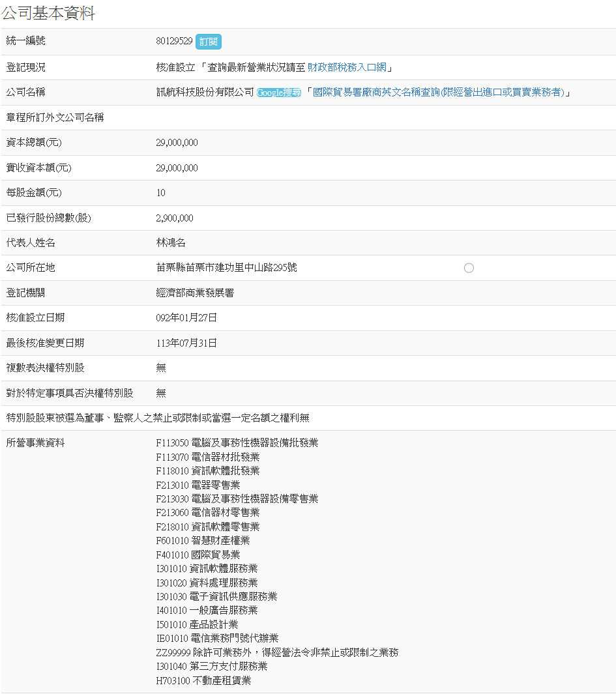The width and height of the screenshot is (616, 694).
Task: Open 國際貿易署廠商英文名稱查詢 link
Action: click(x=439, y=92)
